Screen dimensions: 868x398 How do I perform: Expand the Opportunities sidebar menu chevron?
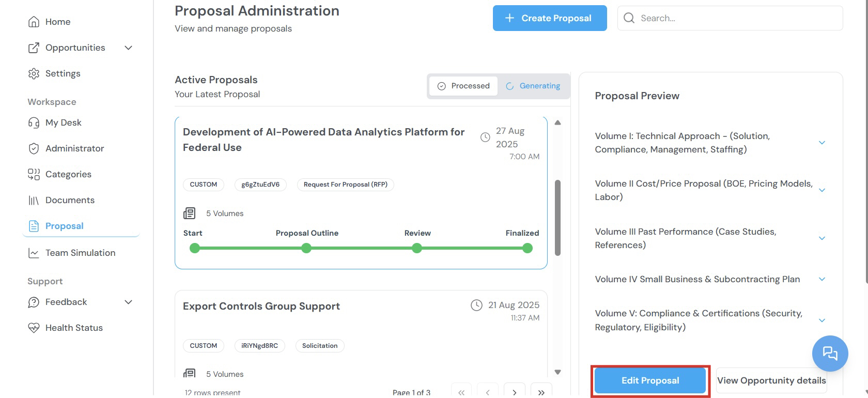pyautogui.click(x=129, y=48)
